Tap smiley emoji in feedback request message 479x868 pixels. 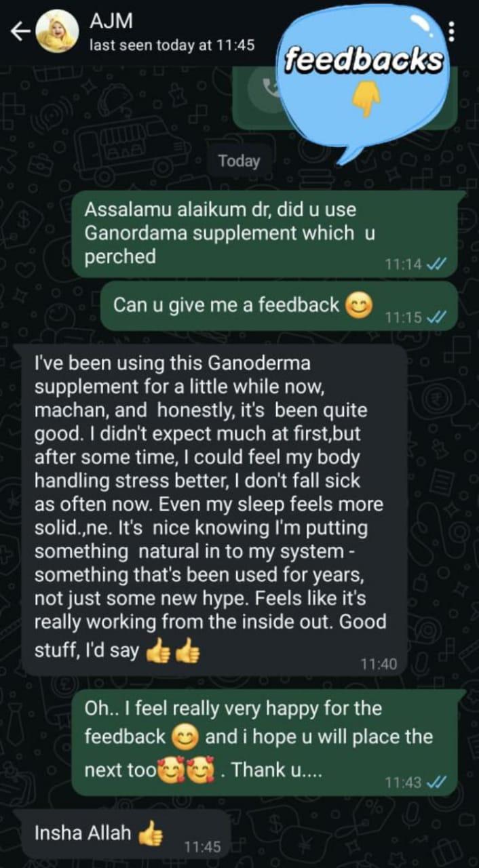click(x=359, y=307)
